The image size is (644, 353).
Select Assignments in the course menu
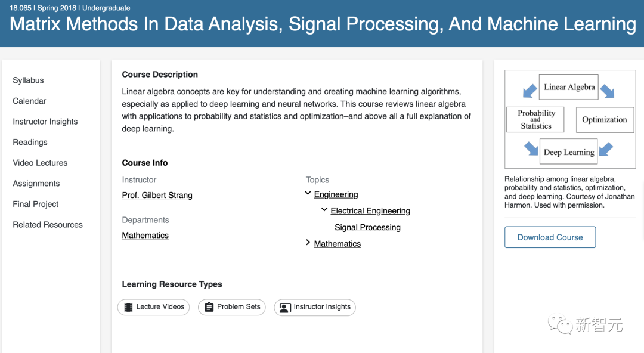tap(36, 184)
